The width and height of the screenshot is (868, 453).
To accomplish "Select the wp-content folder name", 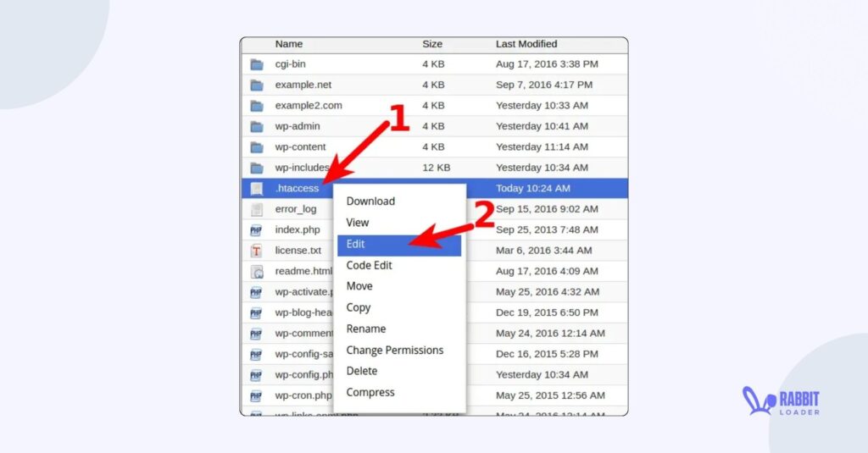I will [x=301, y=147].
